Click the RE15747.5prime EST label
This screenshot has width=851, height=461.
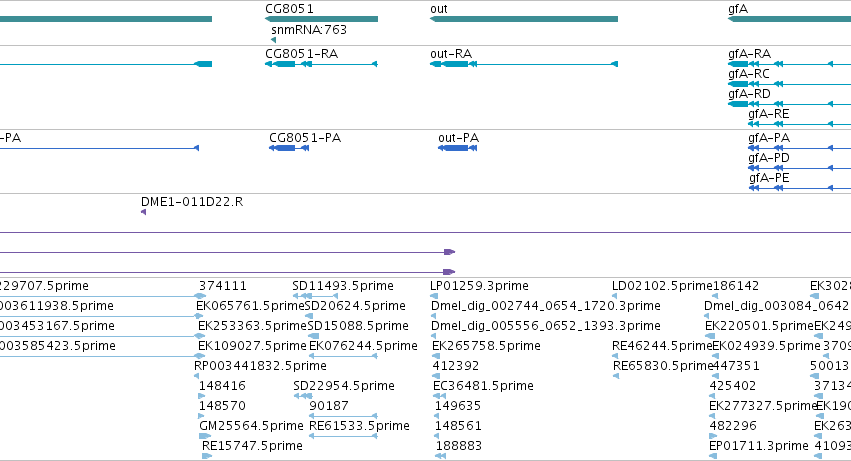pos(252,446)
